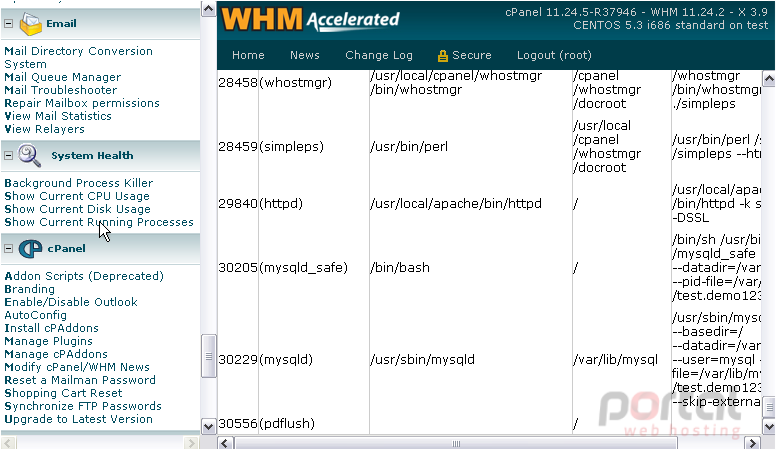Open the News menu item
The width and height of the screenshot is (776, 450).
[x=304, y=55]
